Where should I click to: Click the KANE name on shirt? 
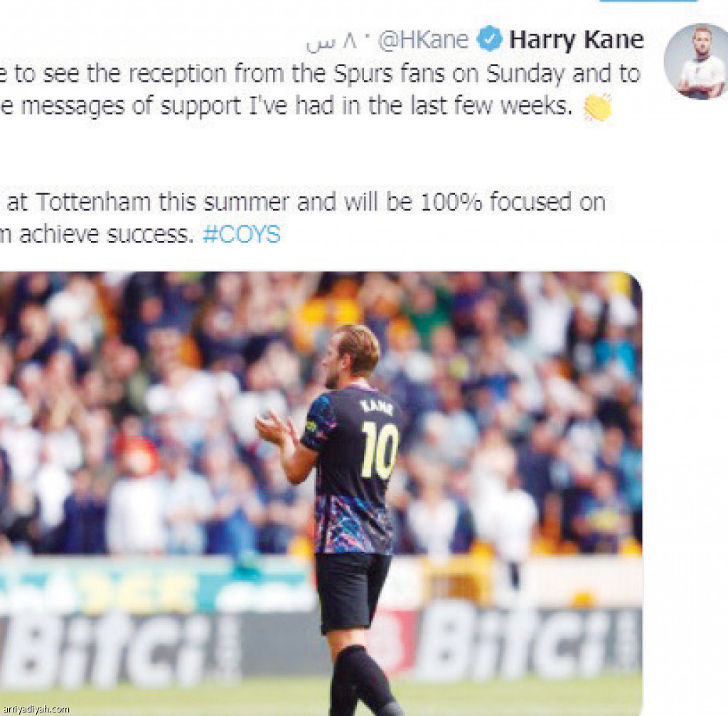377,407
